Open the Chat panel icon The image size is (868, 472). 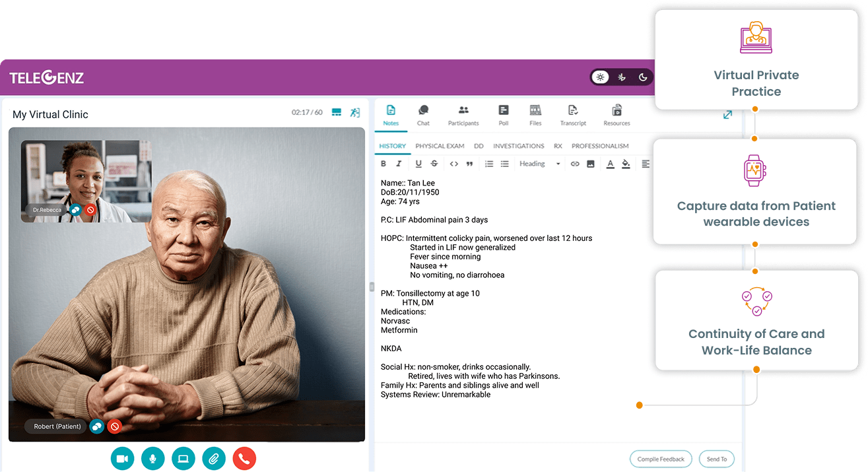coord(423,114)
